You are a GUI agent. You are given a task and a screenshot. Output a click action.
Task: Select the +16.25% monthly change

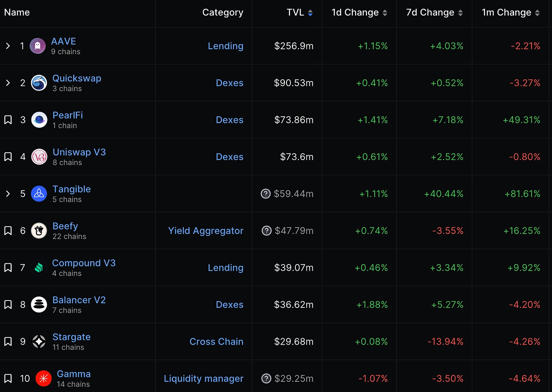(x=522, y=231)
